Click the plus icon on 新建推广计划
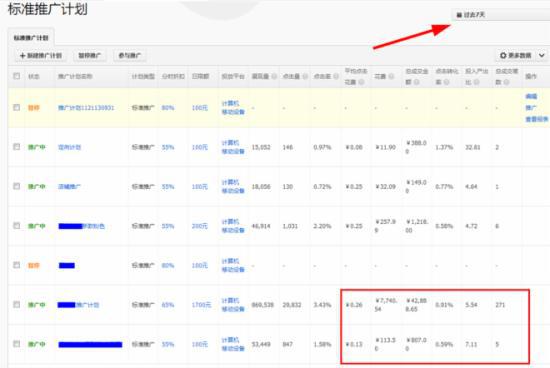 coord(23,55)
